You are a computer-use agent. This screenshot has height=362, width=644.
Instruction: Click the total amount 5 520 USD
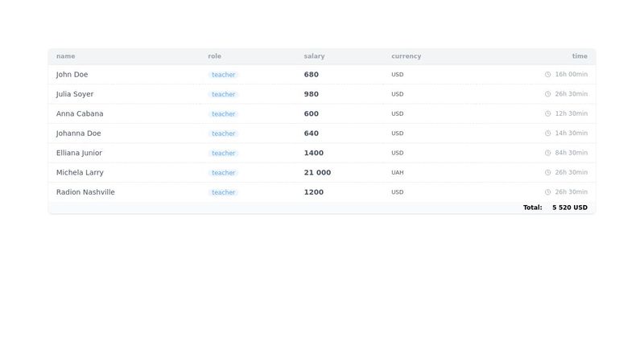pyautogui.click(x=569, y=208)
